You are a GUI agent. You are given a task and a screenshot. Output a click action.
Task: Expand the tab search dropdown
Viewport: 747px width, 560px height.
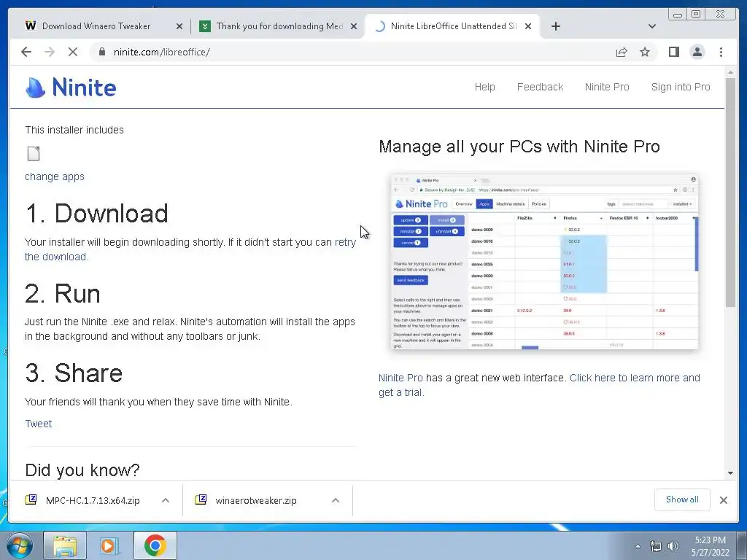click(651, 26)
